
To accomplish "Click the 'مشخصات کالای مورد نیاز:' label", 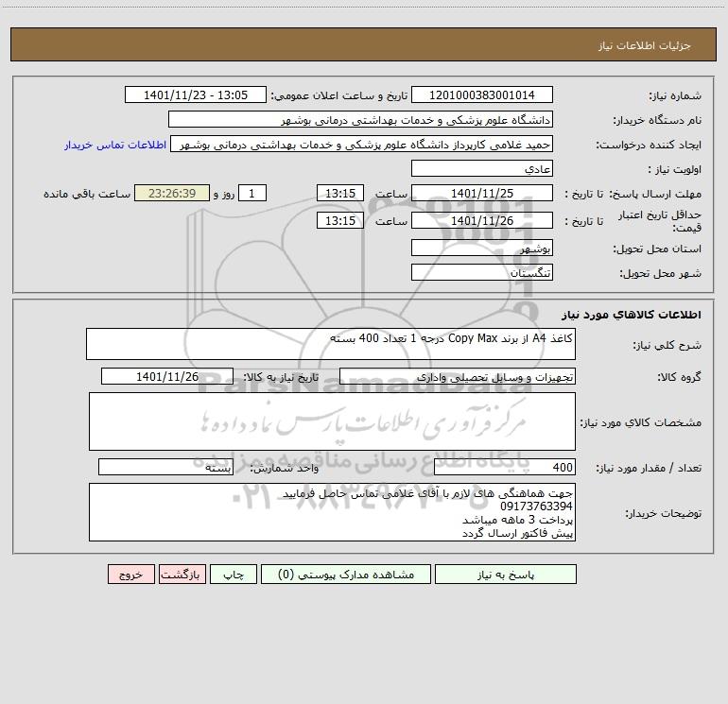I will coord(641,422).
